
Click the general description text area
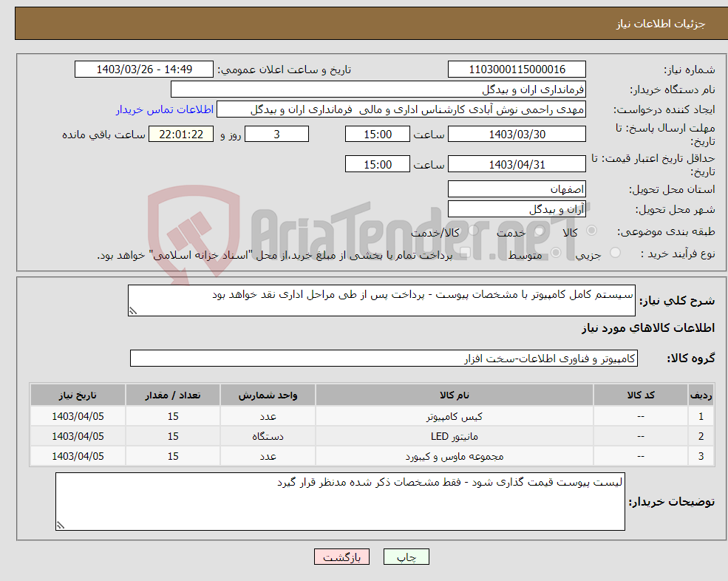[x=381, y=301]
